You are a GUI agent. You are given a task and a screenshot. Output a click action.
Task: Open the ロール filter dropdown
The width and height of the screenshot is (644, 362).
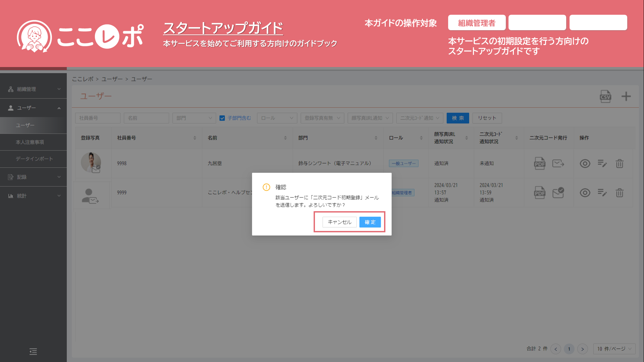pyautogui.click(x=277, y=118)
